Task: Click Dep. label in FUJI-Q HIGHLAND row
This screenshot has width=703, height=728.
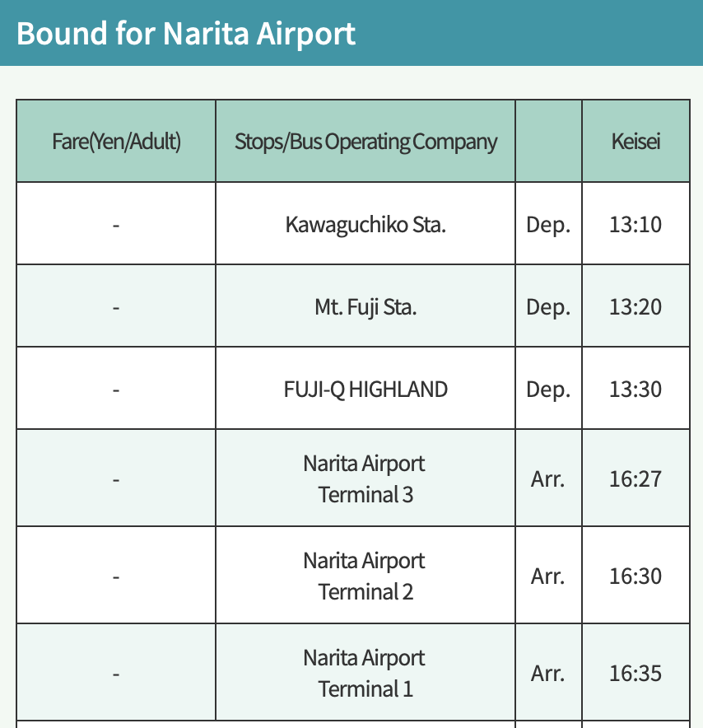Action: tap(548, 390)
